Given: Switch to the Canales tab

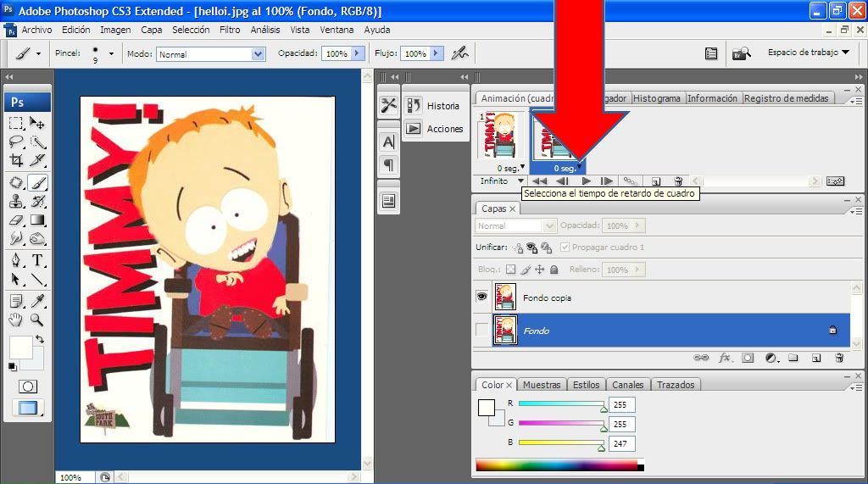Looking at the screenshot, I should pos(628,384).
